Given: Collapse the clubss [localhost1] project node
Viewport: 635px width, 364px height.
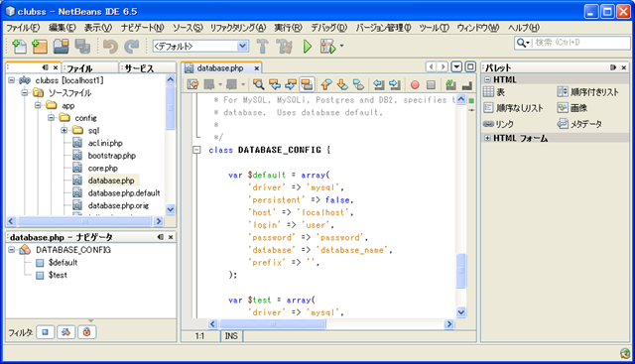Looking at the screenshot, I should 12,80.
